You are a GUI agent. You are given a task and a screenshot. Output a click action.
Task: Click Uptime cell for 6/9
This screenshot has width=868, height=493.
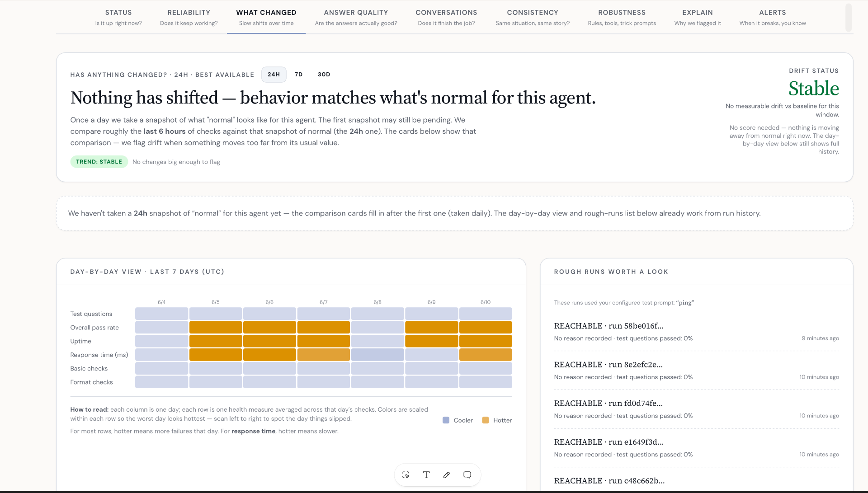pos(431,341)
